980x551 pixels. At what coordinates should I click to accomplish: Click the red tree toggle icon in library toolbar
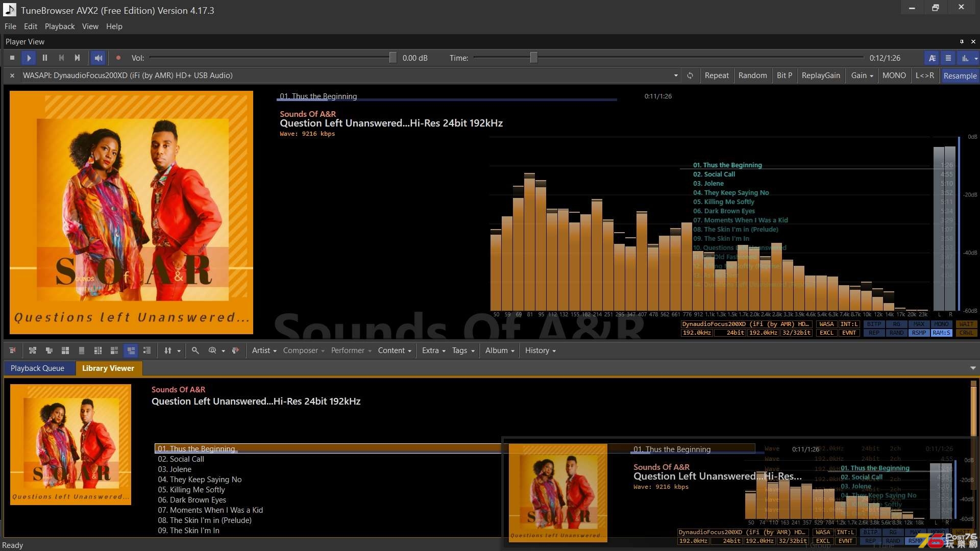(x=13, y=350)
